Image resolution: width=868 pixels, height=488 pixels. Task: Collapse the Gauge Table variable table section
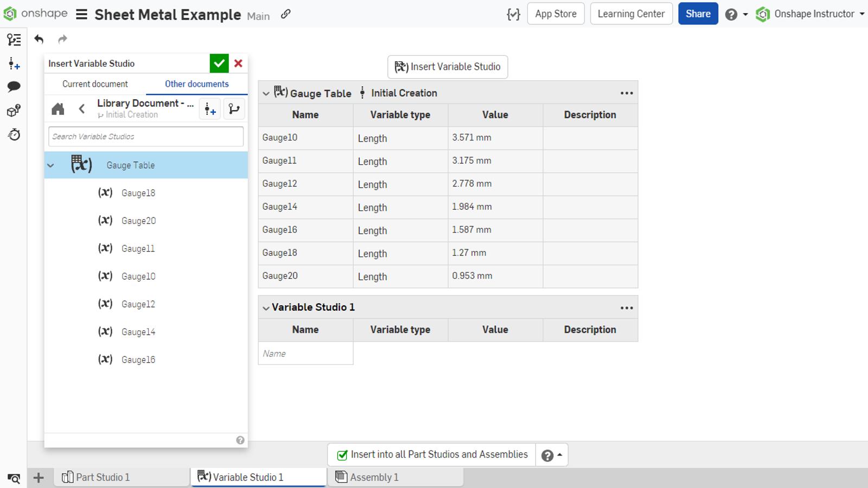coord(266,93)
